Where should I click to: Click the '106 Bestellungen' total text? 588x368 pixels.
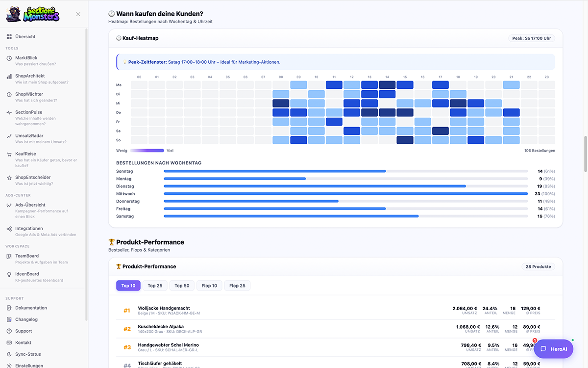(x=539, y=151)
